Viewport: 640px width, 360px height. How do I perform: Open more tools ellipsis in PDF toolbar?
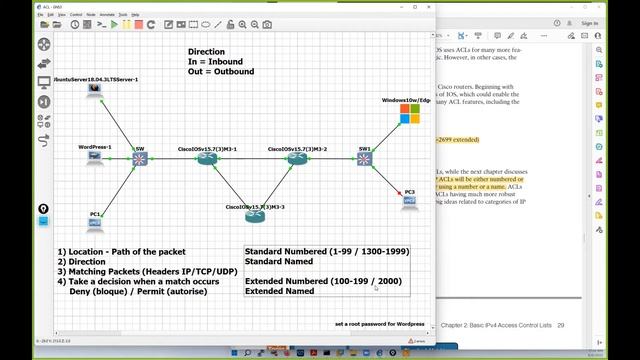pyautogui.click(x=544, y=36)
